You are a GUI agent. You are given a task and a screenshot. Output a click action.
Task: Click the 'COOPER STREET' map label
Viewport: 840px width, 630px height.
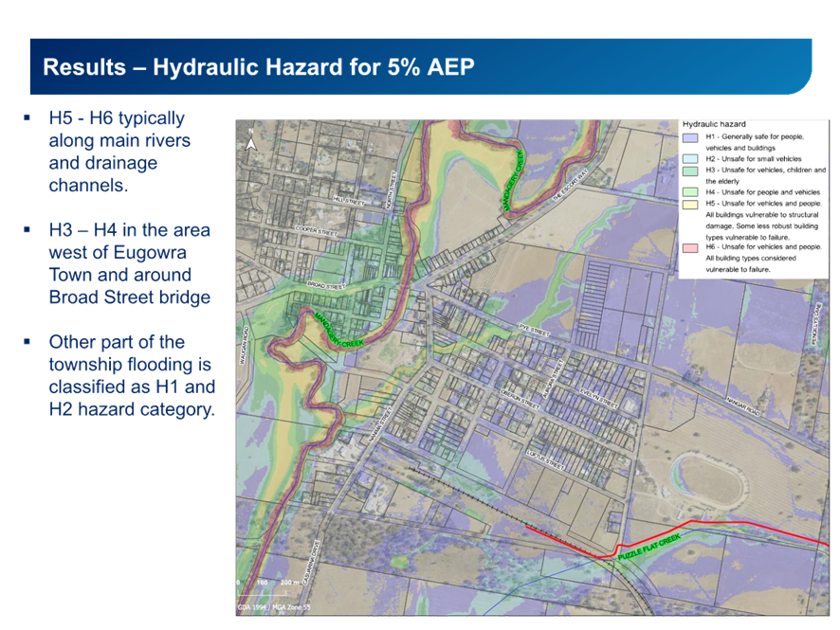coord(316,231)
